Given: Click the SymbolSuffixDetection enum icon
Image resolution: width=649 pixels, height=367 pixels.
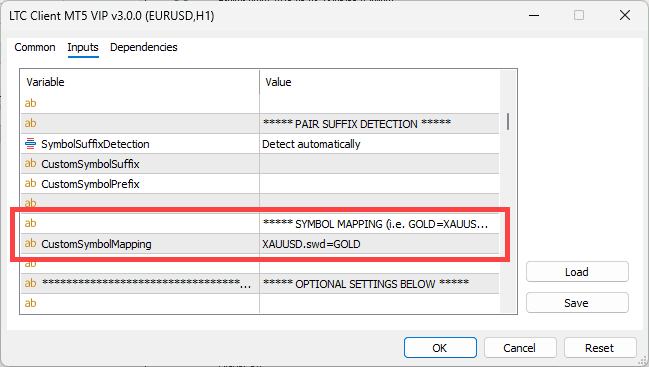Looking at the screenshot, I should pos(30,144).
